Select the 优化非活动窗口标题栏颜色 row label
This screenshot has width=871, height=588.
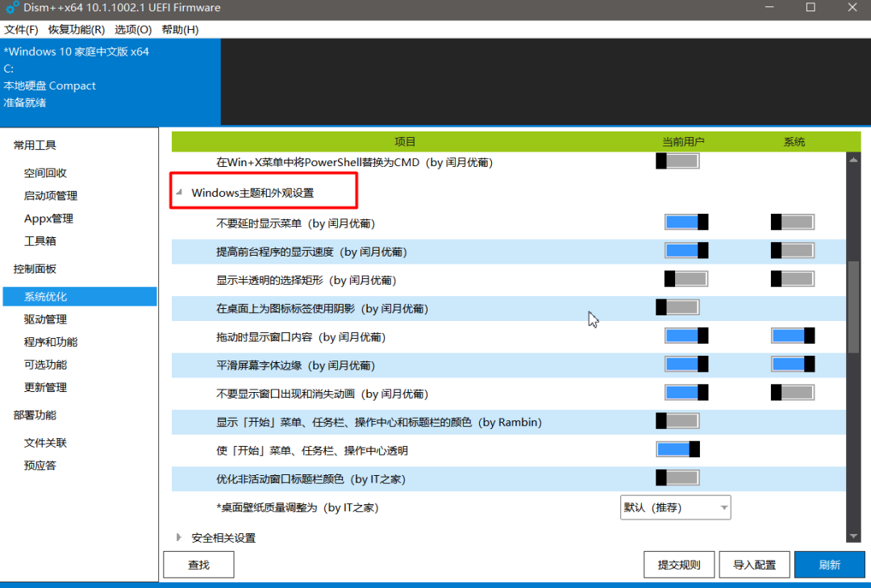(310, 479)
